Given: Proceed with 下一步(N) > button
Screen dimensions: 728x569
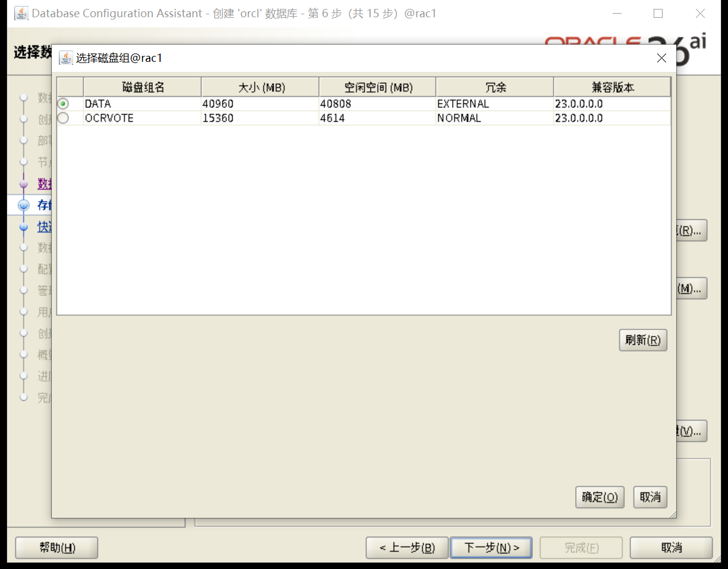Looking at the screenshot, I should tap(491, 548).
